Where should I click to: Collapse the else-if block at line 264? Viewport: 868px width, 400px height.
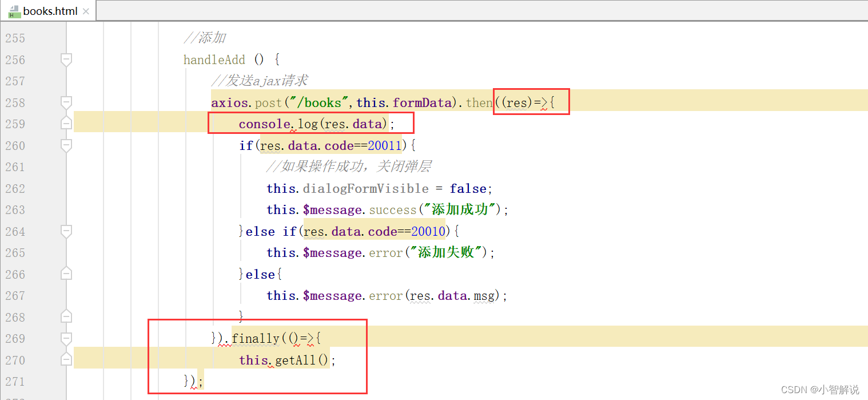pyautogui.click(x=66, y=231)
